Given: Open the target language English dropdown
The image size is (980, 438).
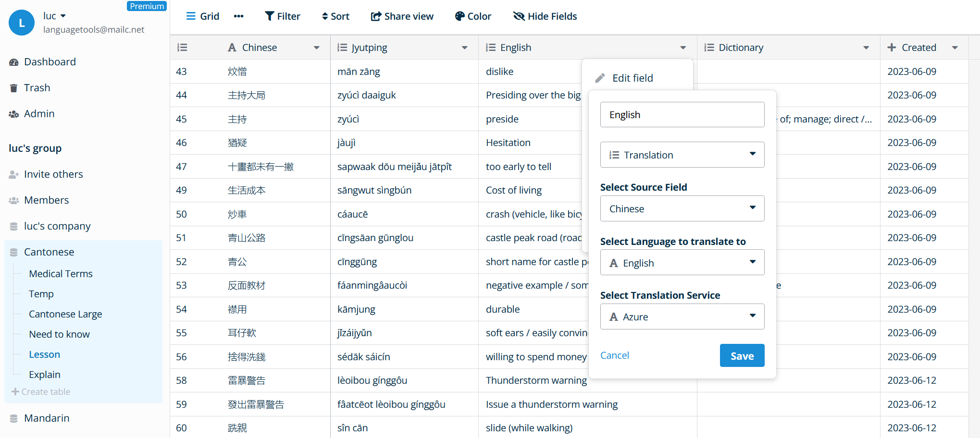Looking at the screenshot, I should coord(682,263).
